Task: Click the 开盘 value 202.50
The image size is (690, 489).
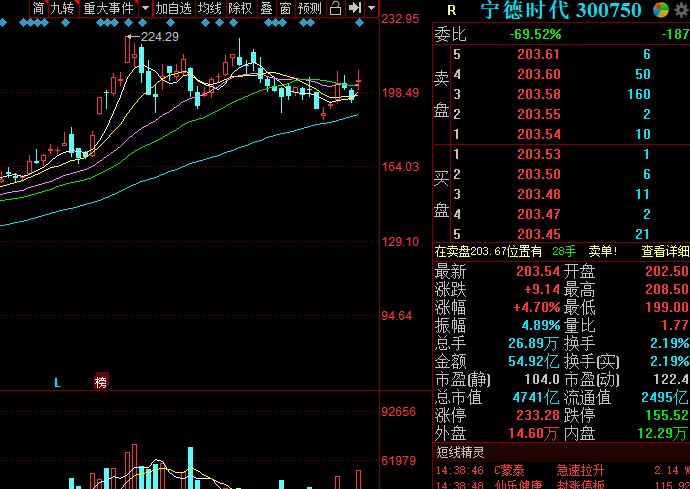Action: tap(667, 271)
